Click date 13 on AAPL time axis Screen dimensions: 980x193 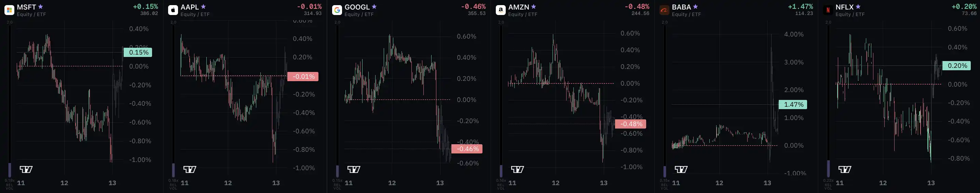276,183
